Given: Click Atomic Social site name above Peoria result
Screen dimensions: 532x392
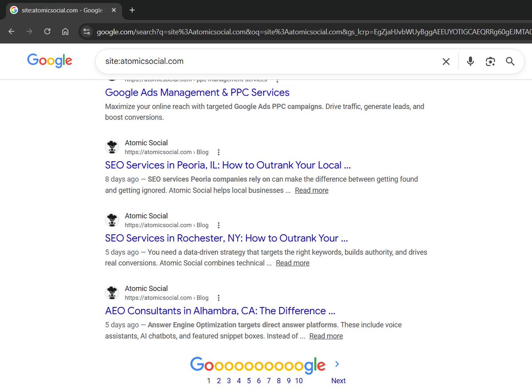Looking at the screenshot, I should [x=146, y=143].
